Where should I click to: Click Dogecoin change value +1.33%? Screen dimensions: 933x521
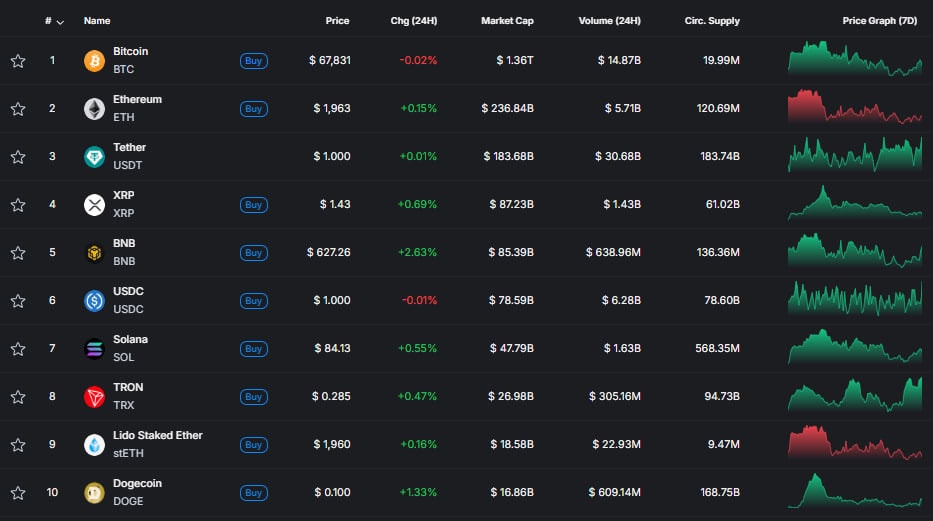[x=418, y=492]
